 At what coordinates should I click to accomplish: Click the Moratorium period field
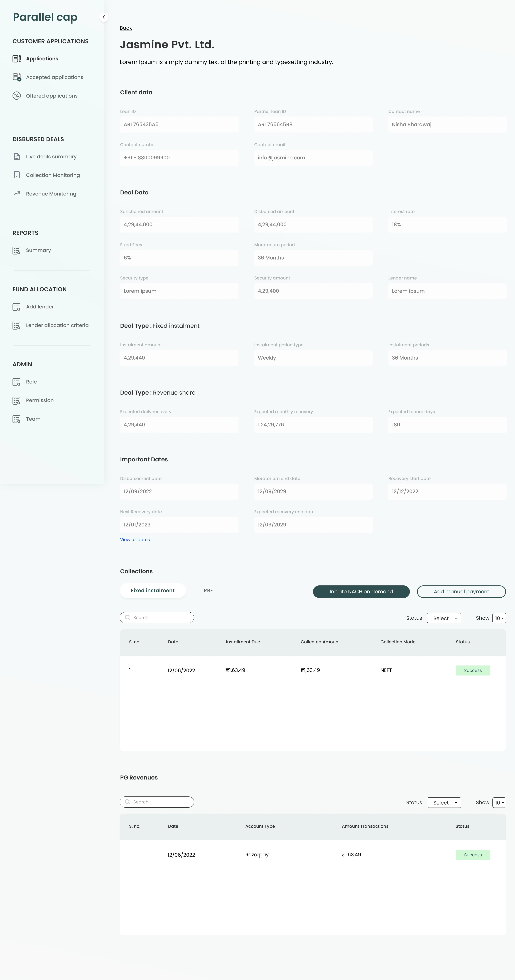313,258
